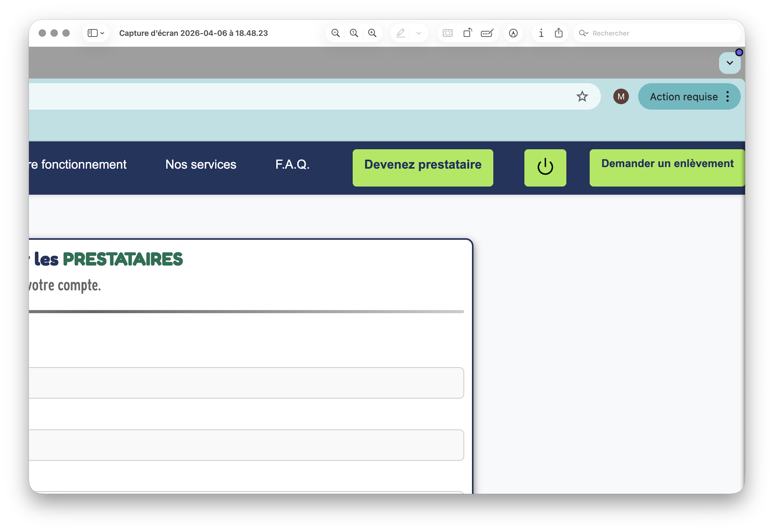
Task: Click the chevron-down expander button
Action: point(730,63)
